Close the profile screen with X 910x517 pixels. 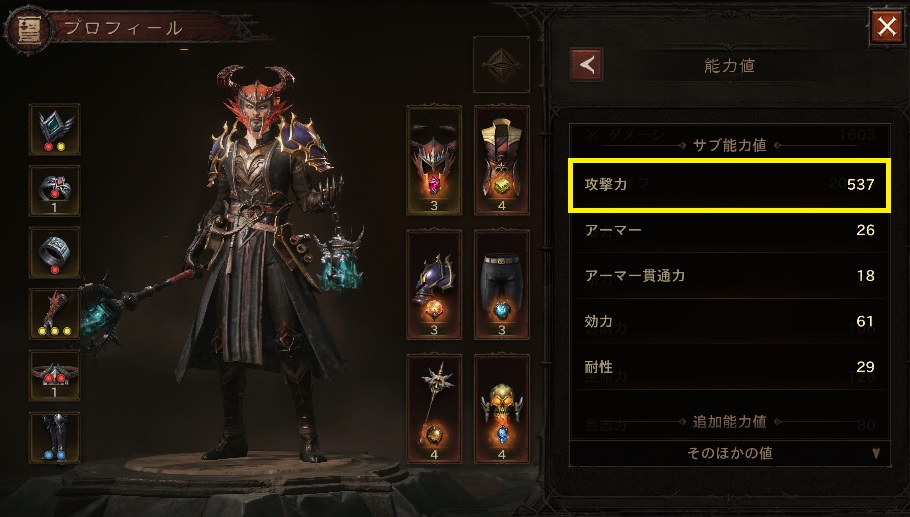887,26
